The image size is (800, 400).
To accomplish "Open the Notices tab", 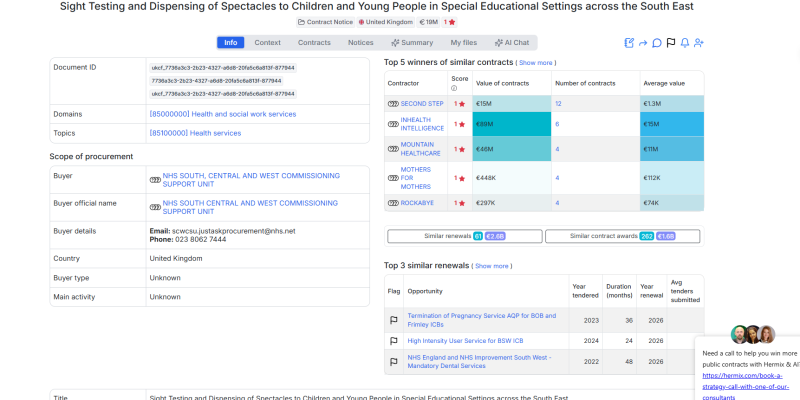I will [361, 43].
